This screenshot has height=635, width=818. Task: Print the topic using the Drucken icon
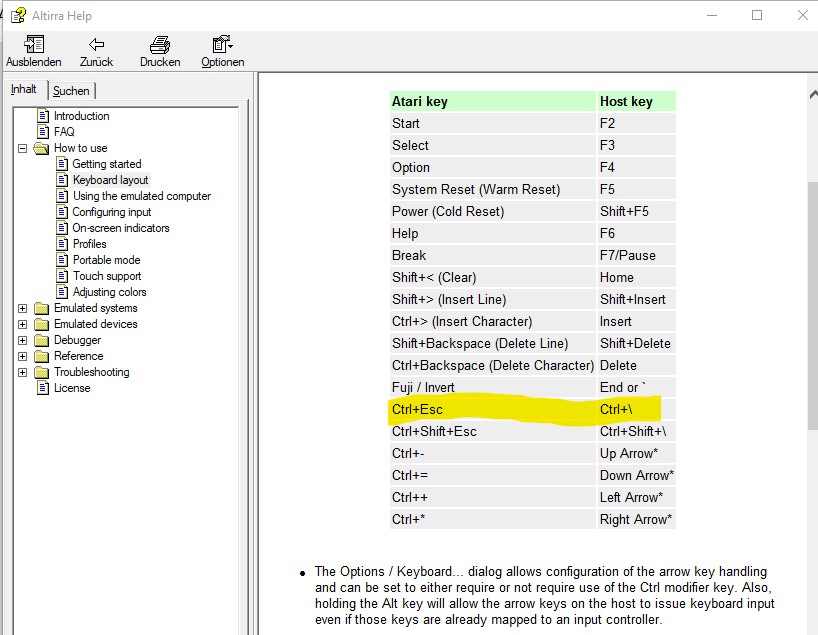click(160, 45)
